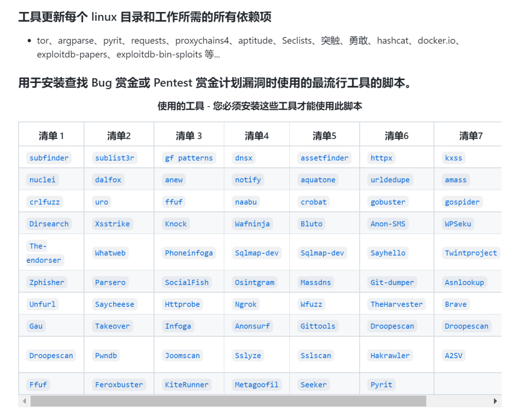This screenshot has width=518, height=420.
Task: Click the nuclei link
Action: click(x=42, y=180)
